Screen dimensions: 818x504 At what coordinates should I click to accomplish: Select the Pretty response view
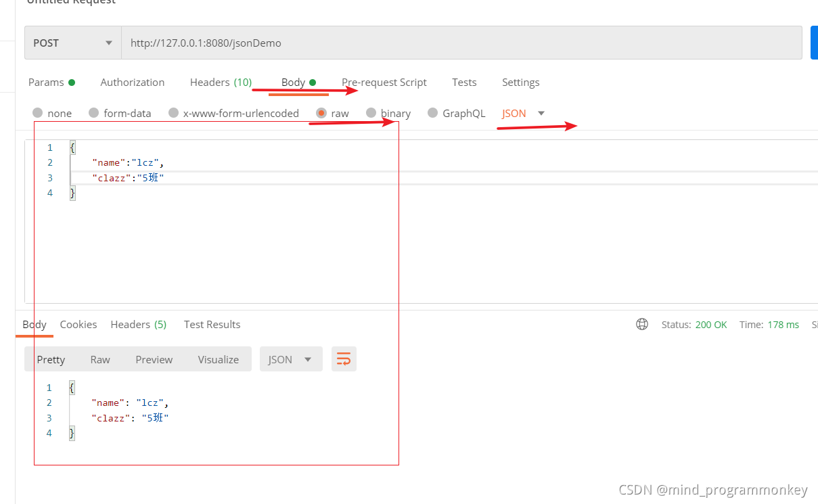51,359
